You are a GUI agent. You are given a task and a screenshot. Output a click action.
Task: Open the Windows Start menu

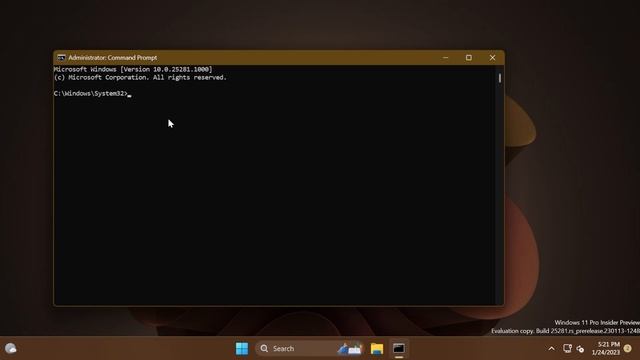pyautogui.click(x=242, y=348)
